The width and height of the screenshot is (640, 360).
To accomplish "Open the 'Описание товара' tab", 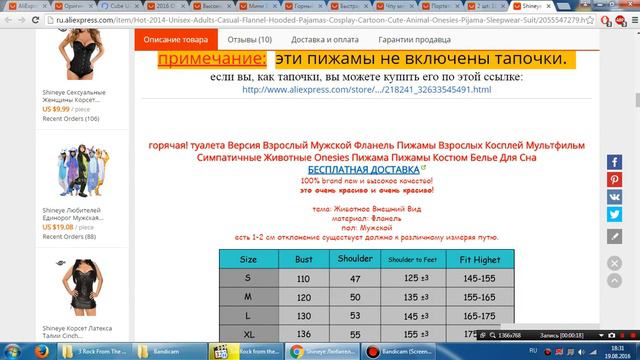I will [176, 40].
